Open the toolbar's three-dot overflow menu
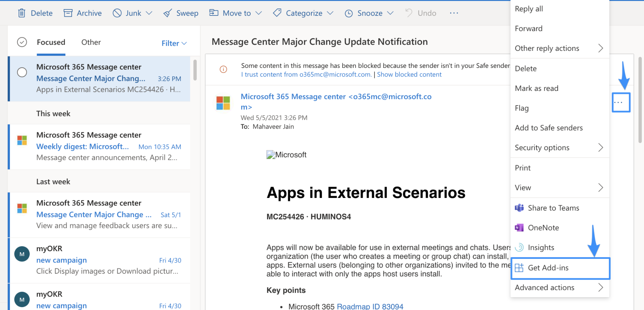The height and width of the screenshot is (310, 644). point(454,13)
